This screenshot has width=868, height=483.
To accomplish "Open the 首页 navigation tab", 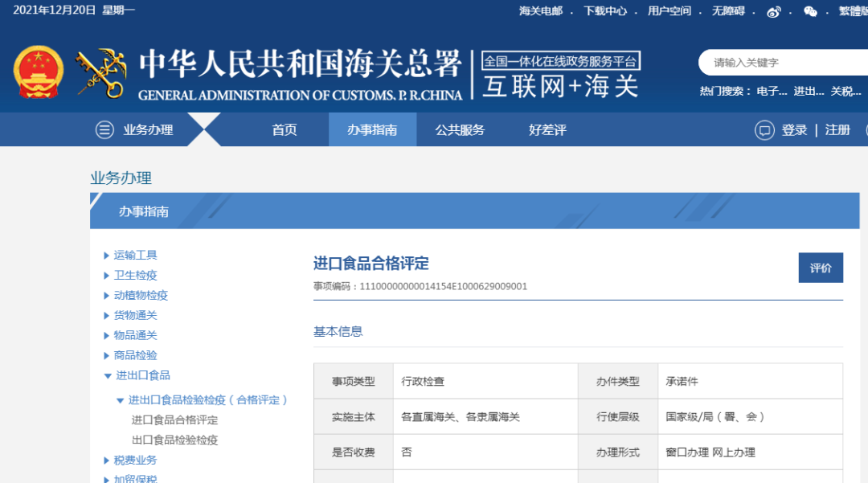I will 285,130.
